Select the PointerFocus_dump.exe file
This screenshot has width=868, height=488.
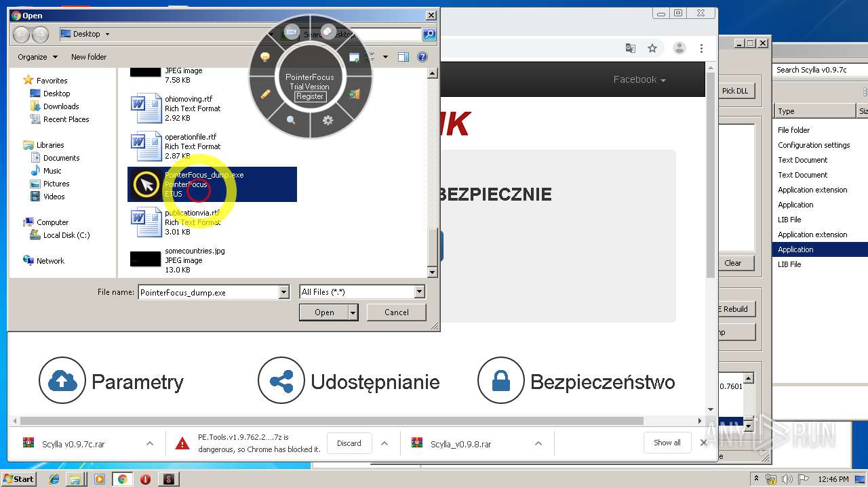(x=212, y=184)
